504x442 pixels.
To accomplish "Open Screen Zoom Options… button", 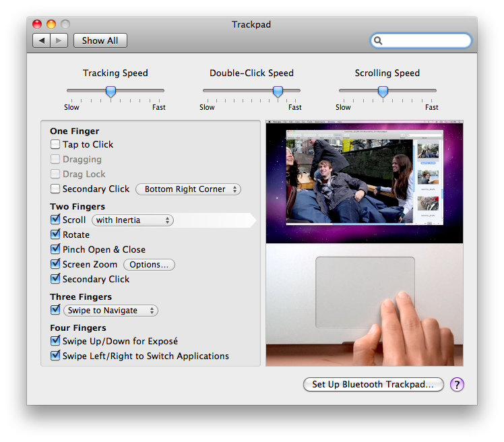I will (x=149, y=265).
